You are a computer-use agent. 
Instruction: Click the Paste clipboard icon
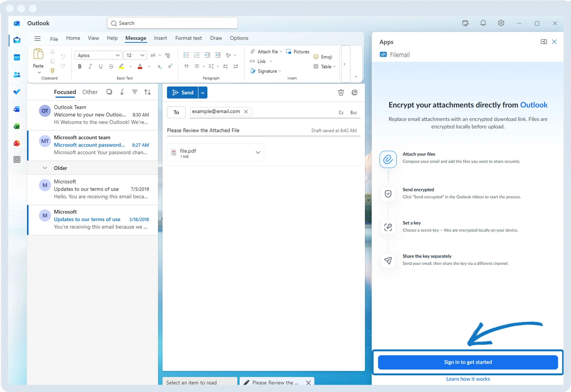point(38,54)
